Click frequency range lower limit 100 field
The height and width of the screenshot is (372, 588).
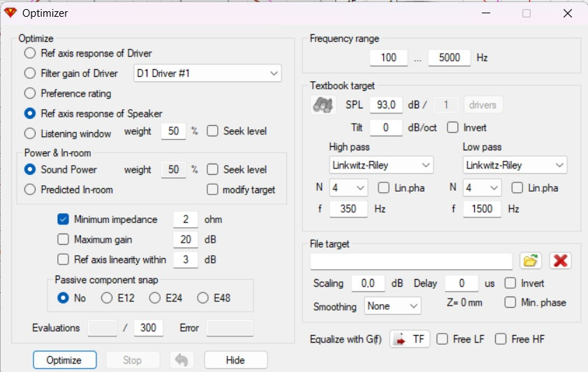click(388, 57)
